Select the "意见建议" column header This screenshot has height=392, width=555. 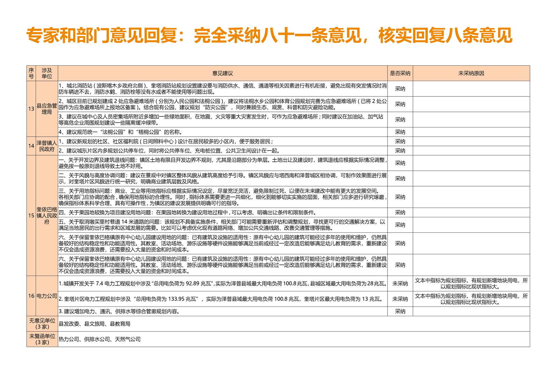(222, 73)
